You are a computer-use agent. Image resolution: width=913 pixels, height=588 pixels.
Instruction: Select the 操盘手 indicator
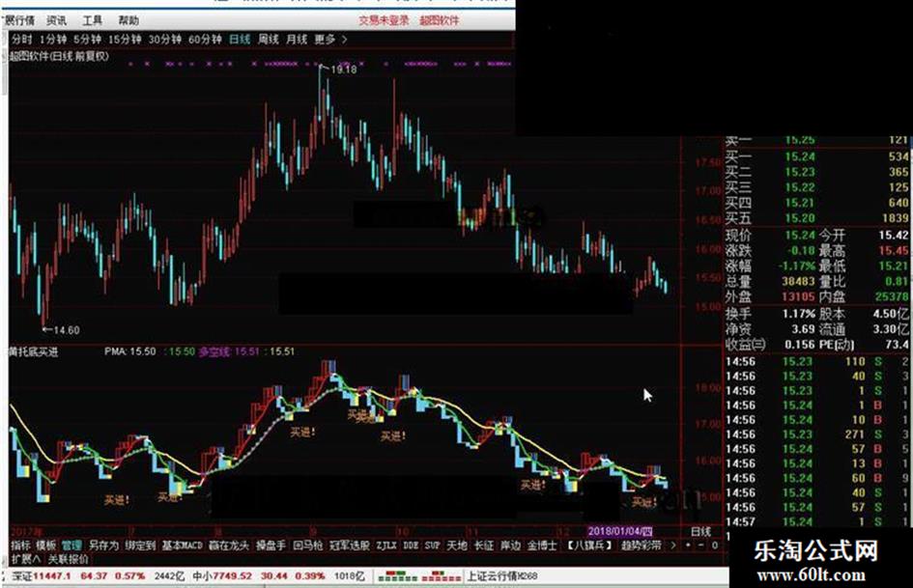coord(271,546)
